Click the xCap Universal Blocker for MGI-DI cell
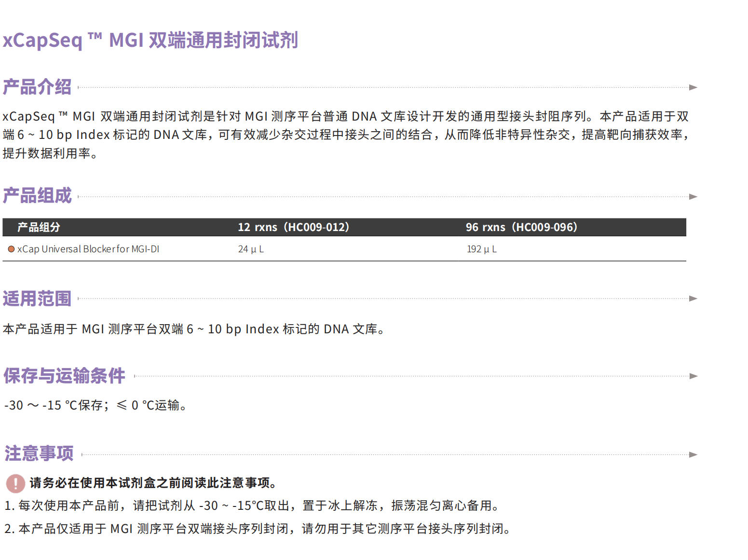The height and width of the screenshot is (560, 748). pos(88,249)
